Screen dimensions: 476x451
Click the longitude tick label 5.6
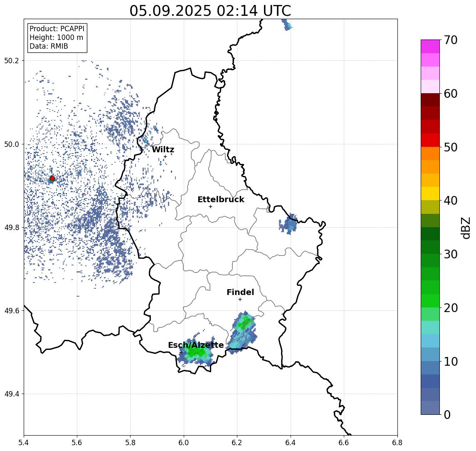pyautogui.click(x=77, y=443)
